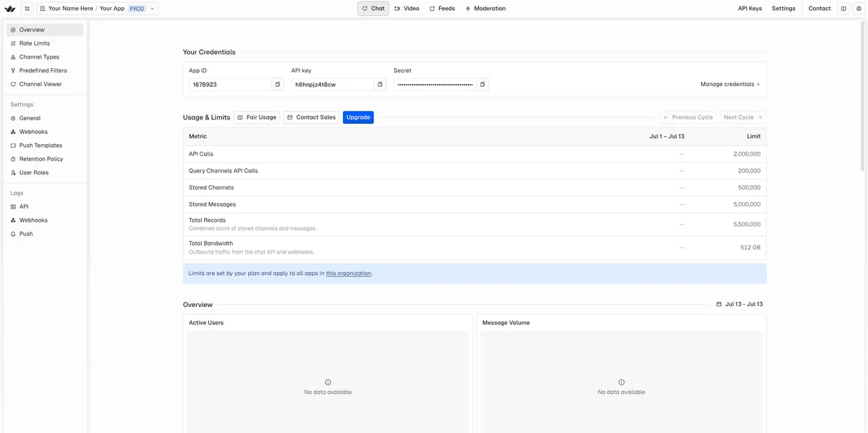Viewport: 868px width, 433px height.
Task: Click the App ID field 1678923
Action: [x=230, y=85]
